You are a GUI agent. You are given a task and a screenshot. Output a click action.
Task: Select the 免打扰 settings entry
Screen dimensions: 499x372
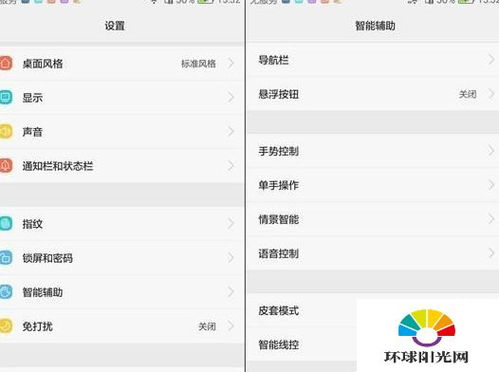pos(122,326)
